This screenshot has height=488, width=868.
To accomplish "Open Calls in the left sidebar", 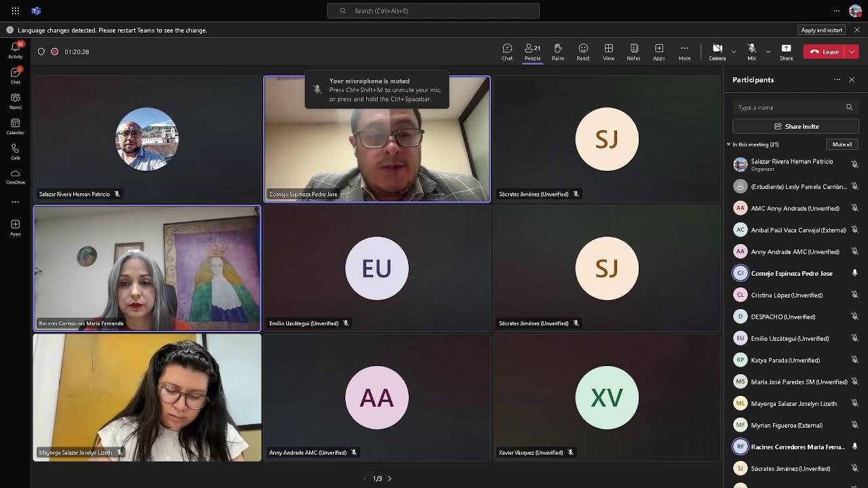I will [15, 151].
